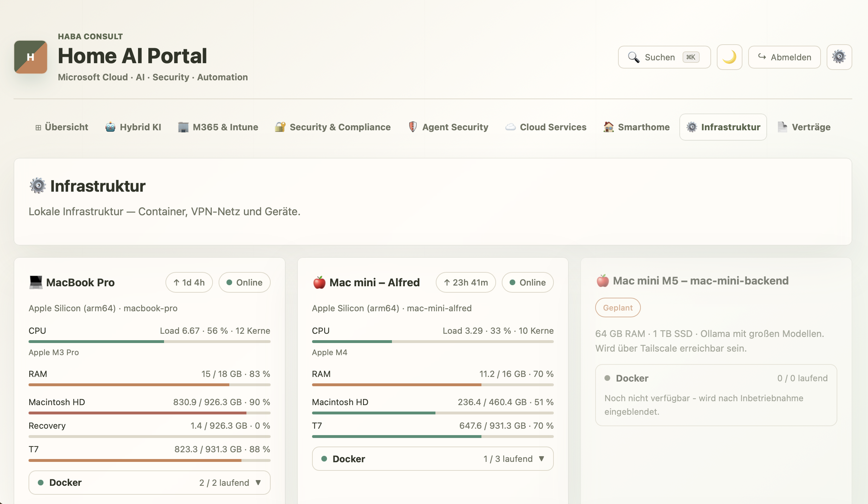
Task: Click the Home AI Portal title
Action: [x=132, y=56]
